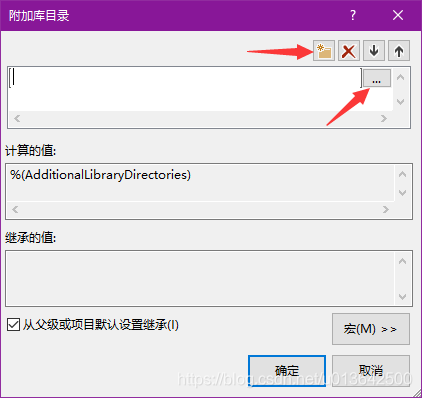The width and height of the screenshot is (422, 398).
Task: Click inside the empty 继承的值 box
Action: (200, 278)
